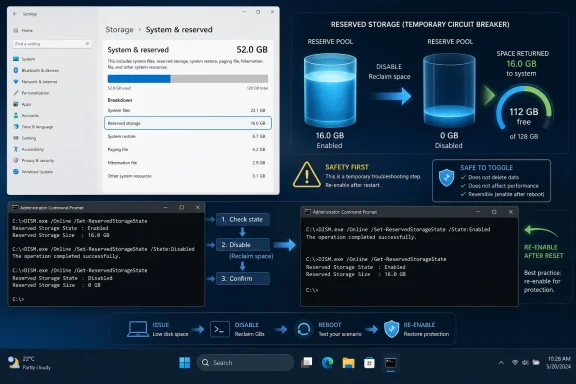This screenshot has height=384, width=576.
Task: Open Gaming settings in sidebar
Action: coord(25,138)
